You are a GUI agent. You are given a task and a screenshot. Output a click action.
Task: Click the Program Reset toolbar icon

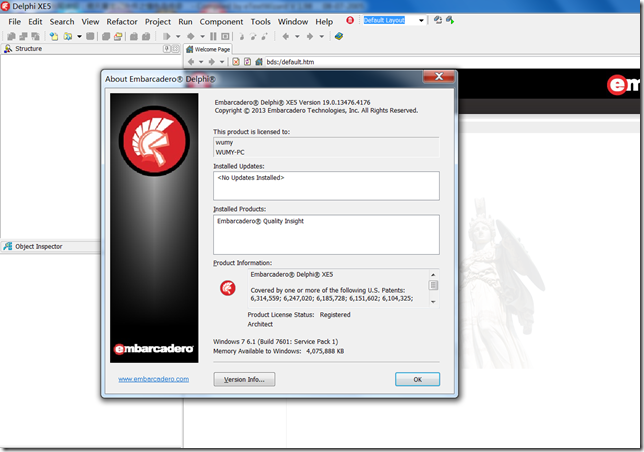226,37
